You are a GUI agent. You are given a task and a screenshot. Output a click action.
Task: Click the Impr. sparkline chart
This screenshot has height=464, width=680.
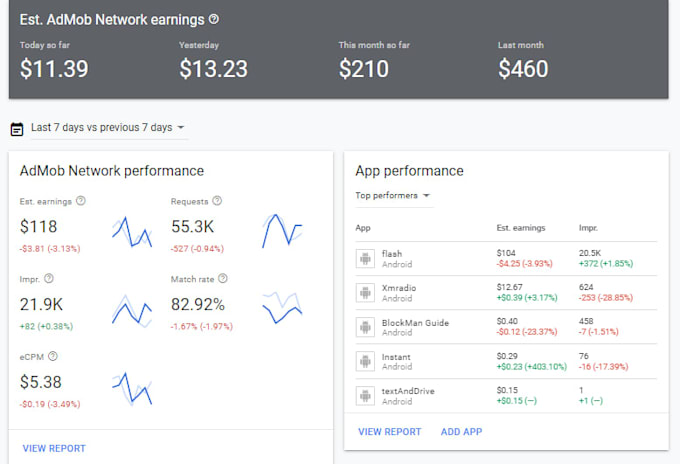coord(132,311)
